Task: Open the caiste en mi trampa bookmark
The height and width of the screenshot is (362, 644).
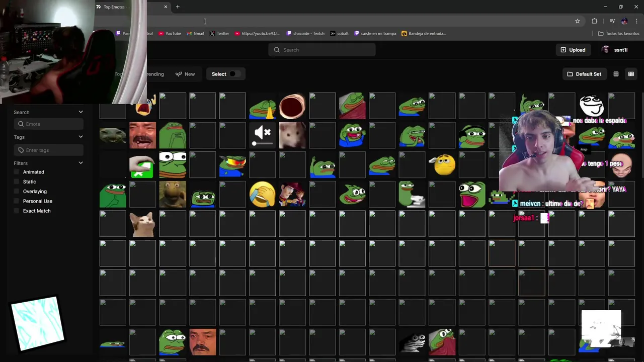Action: point(375,34)
